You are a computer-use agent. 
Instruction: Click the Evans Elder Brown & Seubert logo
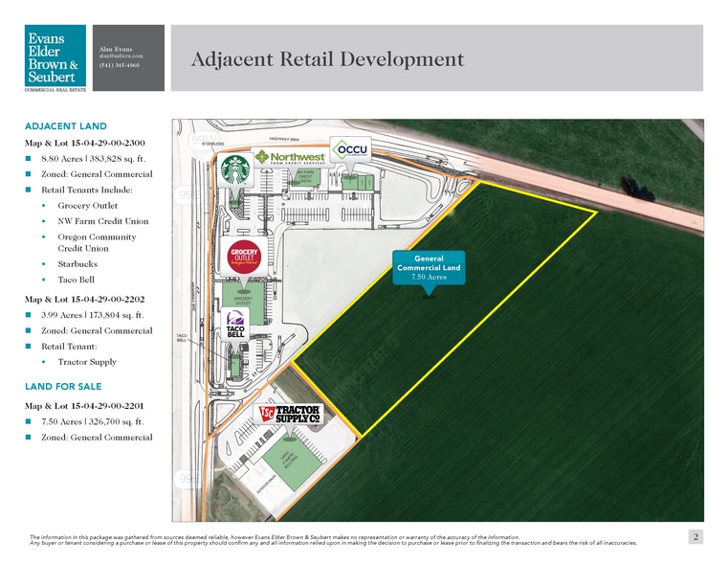55,58
